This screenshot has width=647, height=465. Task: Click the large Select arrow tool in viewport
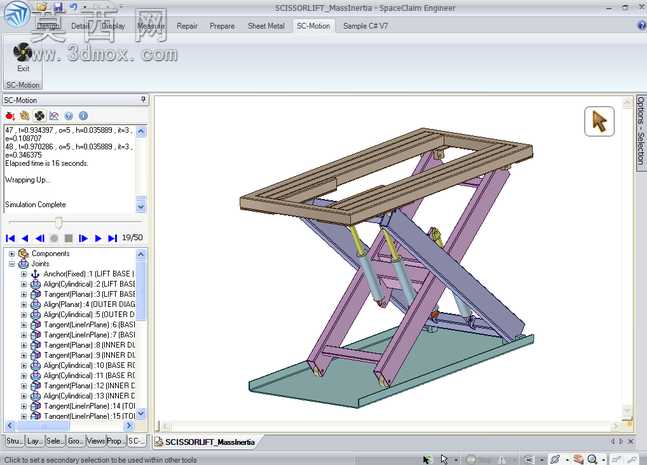coord(599,121)
